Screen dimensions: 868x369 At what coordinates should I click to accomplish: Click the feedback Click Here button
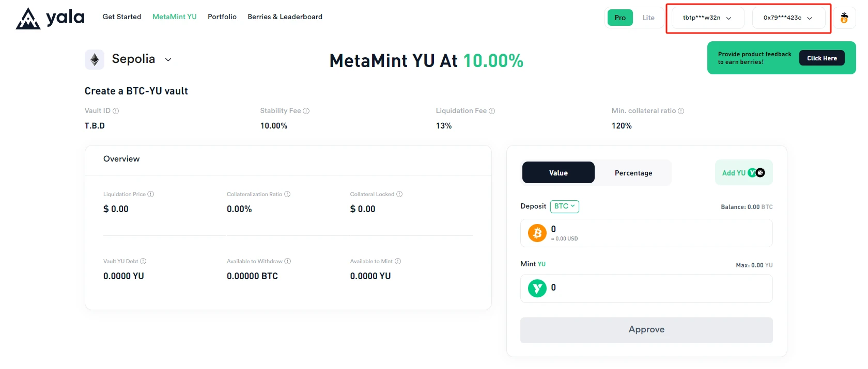pyautogui.click(x=822, y=58)
